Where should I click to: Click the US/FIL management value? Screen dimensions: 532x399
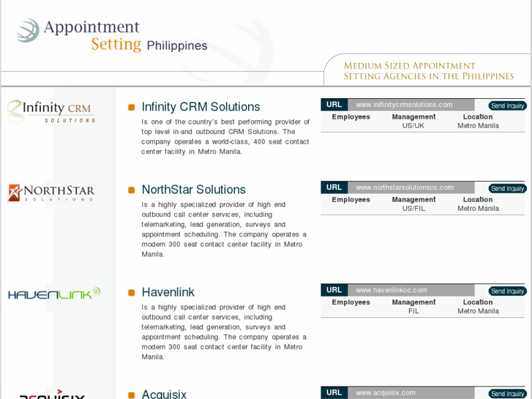[x=413, y=209]
